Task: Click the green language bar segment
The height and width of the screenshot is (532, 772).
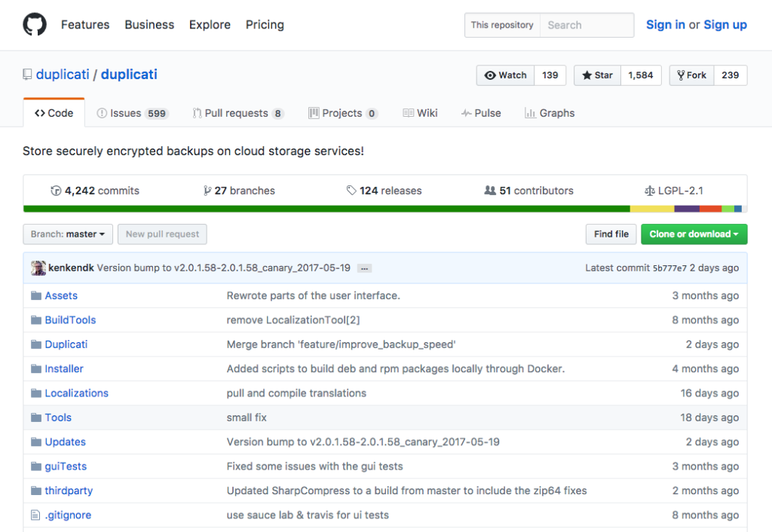Action: 326,209
